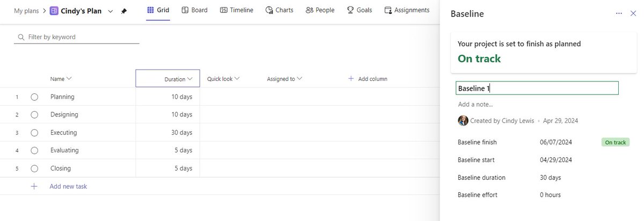This screenshot has width=644, height=221.
Task: Select the Closing task name
Action: 61,168
